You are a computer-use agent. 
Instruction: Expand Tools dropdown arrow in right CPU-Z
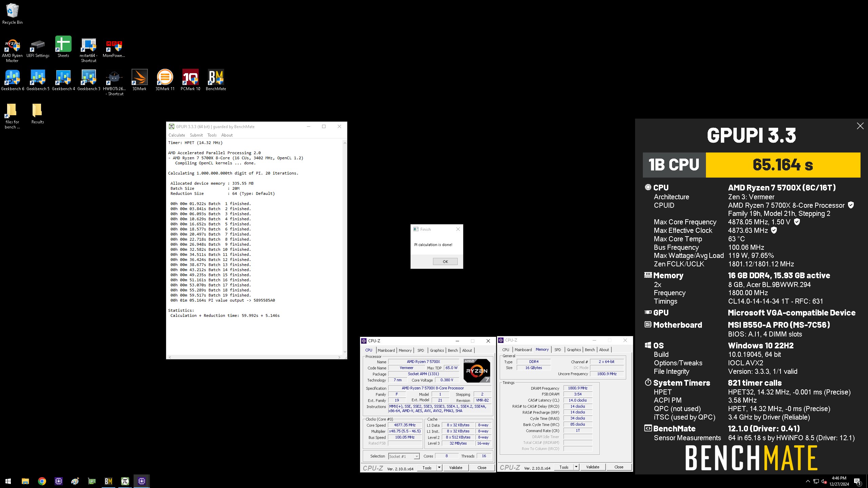click(576, 467)
